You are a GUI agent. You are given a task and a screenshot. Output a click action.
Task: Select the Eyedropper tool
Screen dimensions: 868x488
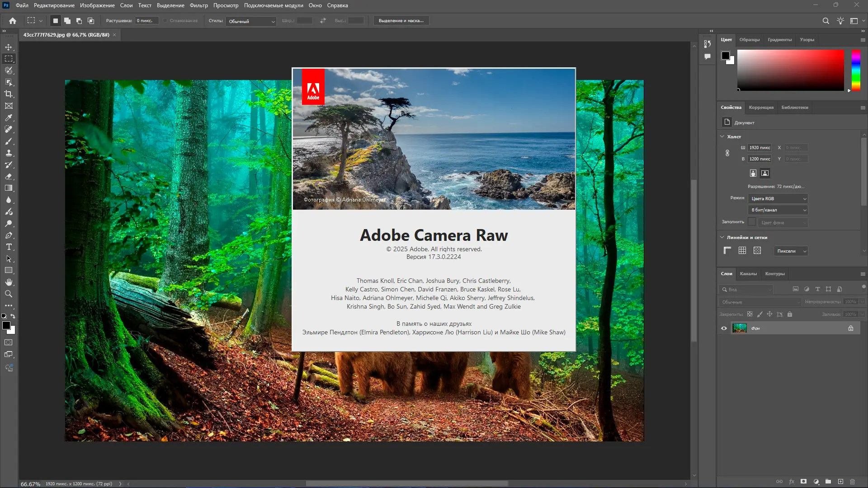[x=9, y=117]
